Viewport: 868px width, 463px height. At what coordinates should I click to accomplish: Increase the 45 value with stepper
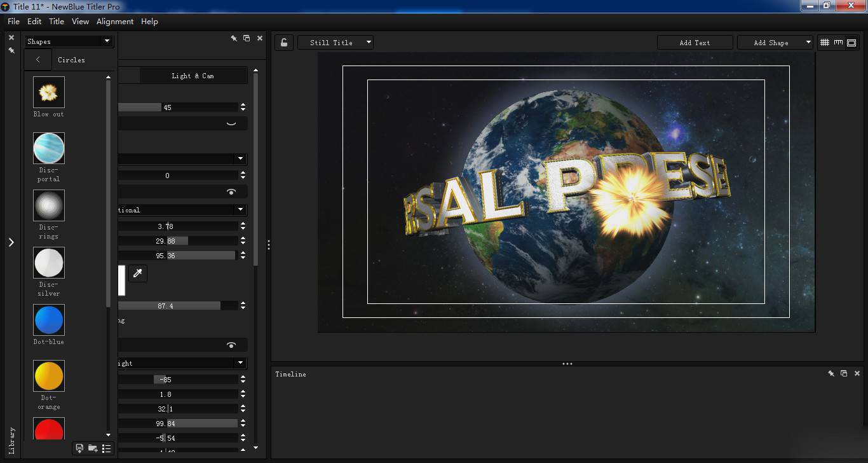[x=243, y=105]
